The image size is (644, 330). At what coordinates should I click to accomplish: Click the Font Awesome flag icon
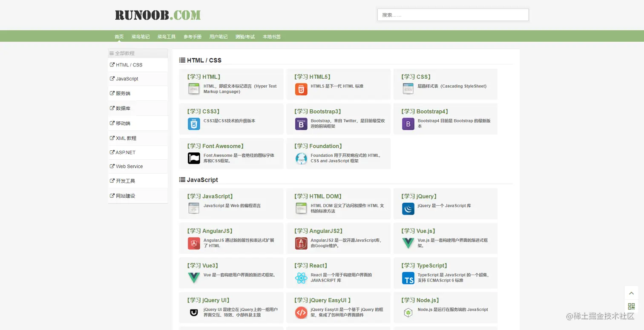point(194,158)
